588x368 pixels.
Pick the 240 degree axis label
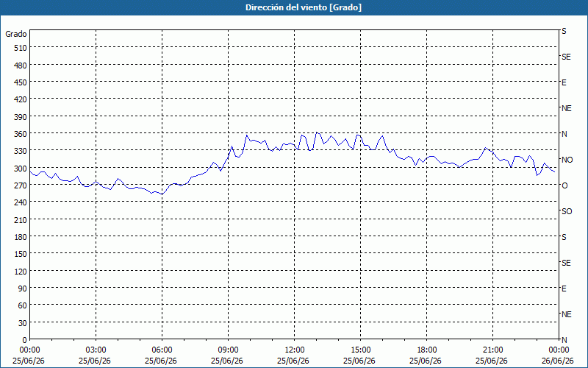[x=21, y=203]
